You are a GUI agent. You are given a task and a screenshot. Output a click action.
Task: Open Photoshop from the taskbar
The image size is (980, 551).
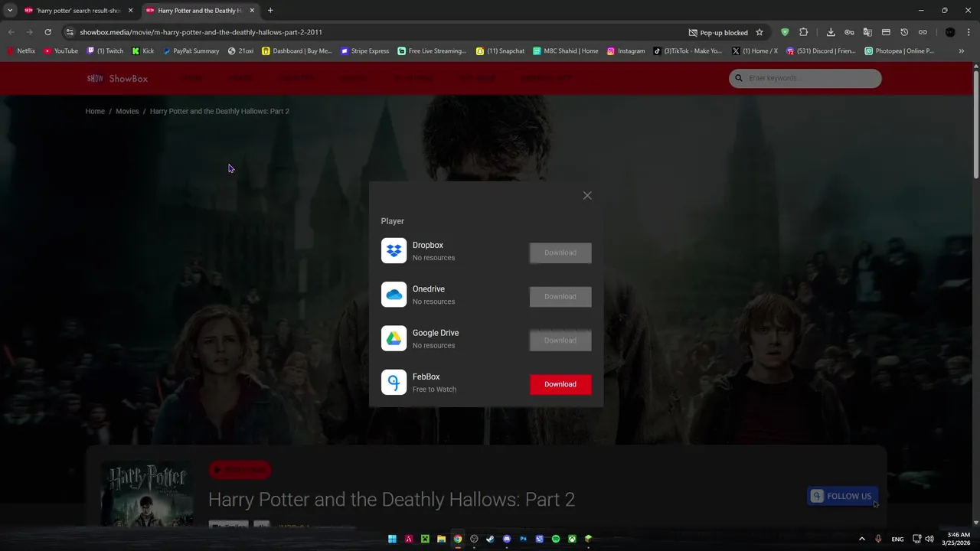click(x=523, y=539)
